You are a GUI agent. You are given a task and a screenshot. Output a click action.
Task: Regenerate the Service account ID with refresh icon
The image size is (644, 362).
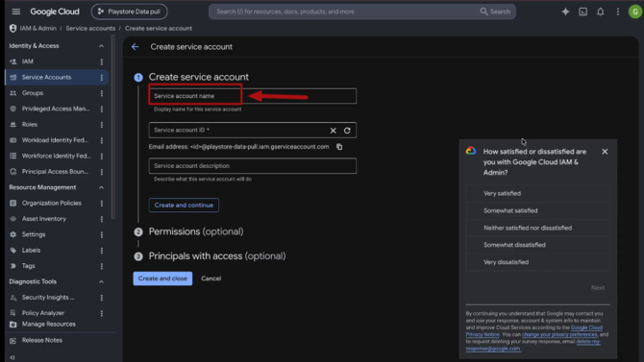[347, 131]
